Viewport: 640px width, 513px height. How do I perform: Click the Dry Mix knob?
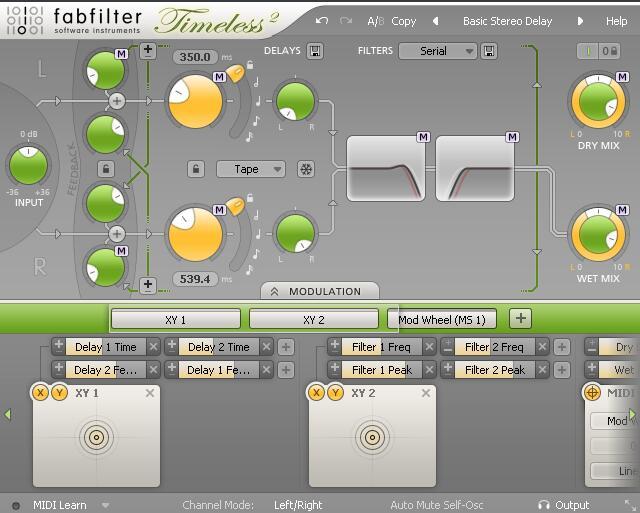point(598,102)
